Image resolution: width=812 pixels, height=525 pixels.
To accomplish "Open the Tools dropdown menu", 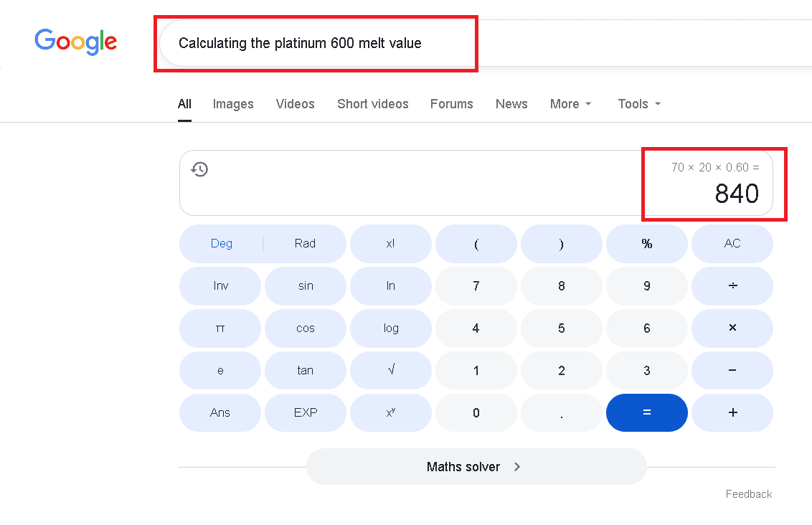I will point(639,104).
